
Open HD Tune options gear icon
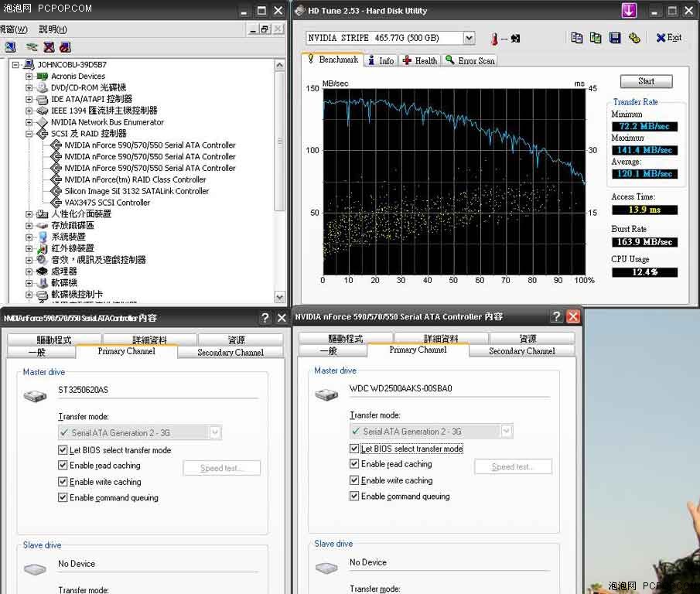coord(634,38)
